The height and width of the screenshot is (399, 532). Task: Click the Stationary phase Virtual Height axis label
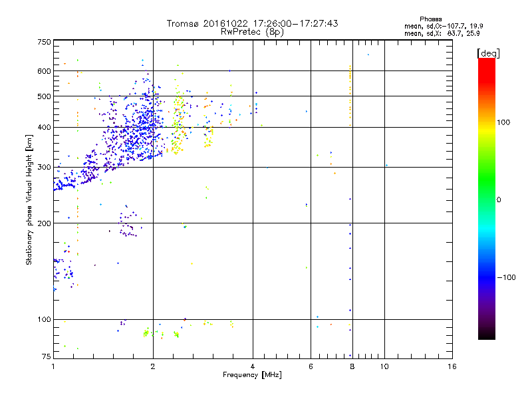point(29,200)
